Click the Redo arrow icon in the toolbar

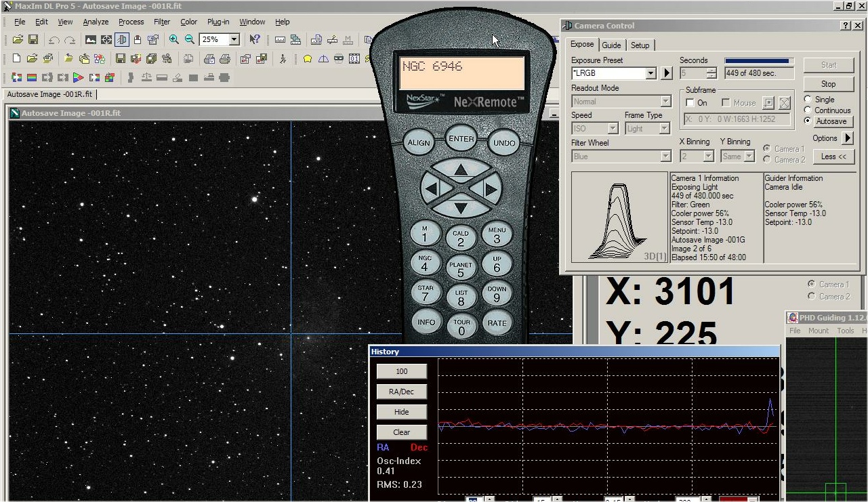coord(69,40)
